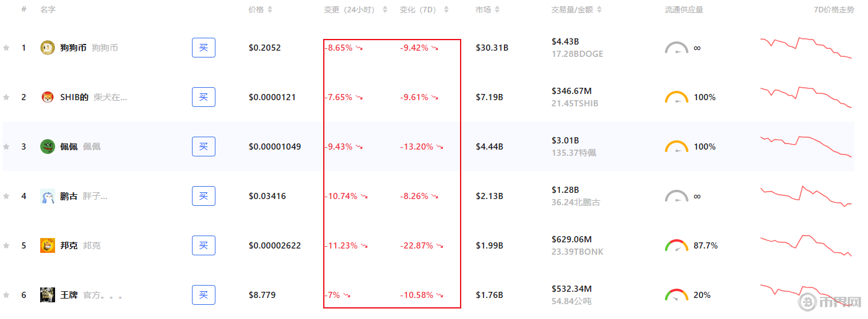The width and height of the screenshot is (868, 319).
Task: Click the SHIB 100% supply gauge
Action: click(677, 97)
